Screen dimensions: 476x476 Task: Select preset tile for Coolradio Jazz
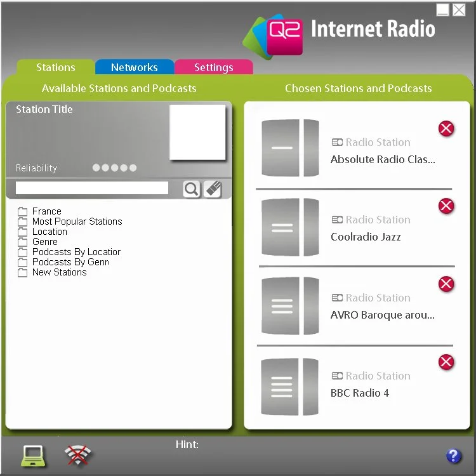pyautogui.click(x=290, y=227)
